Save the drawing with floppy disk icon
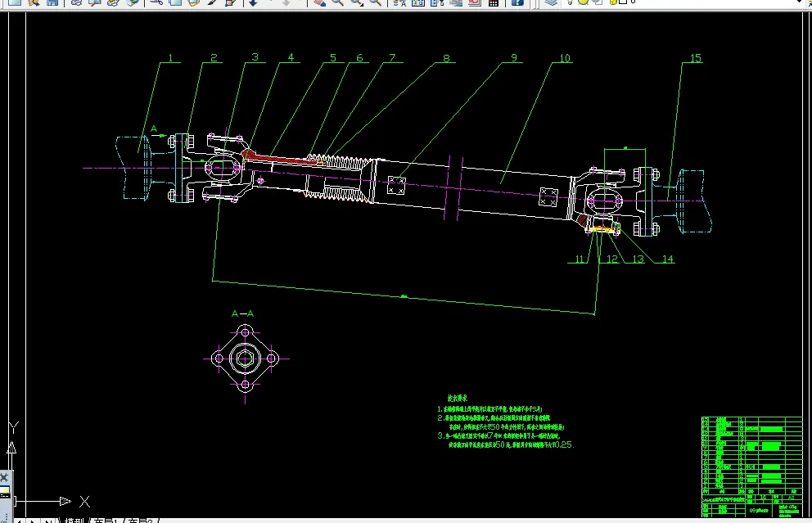Viewport: 812px width, 523px height. click(x=52, y=2)
